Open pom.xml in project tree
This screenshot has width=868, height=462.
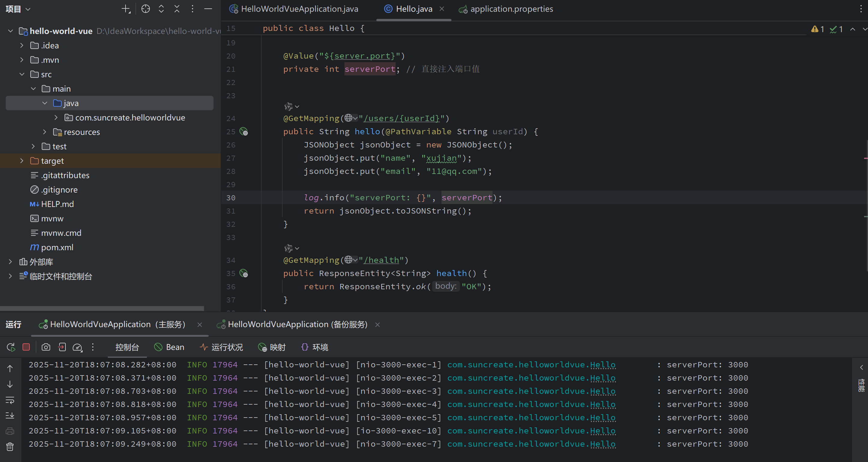tap(57, 247)
